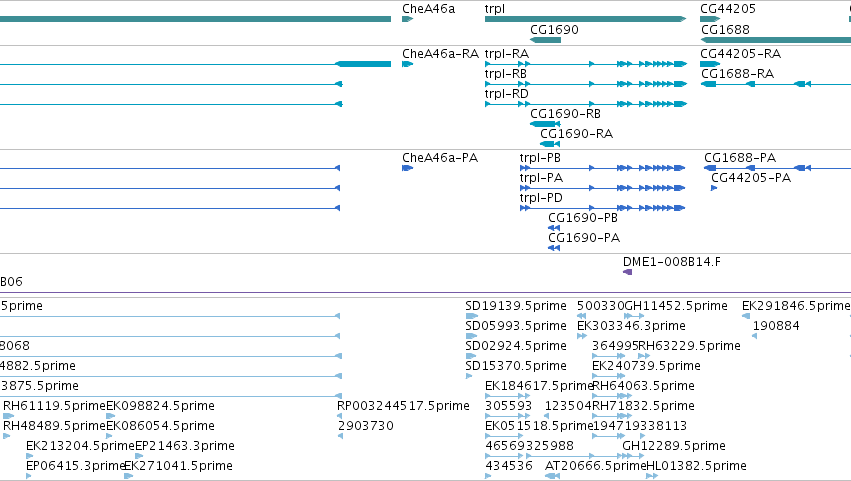Click the RP003244517.5prime EST label
Image resolution: width=851 pixels, height=481 pixels.
(403, 406)
